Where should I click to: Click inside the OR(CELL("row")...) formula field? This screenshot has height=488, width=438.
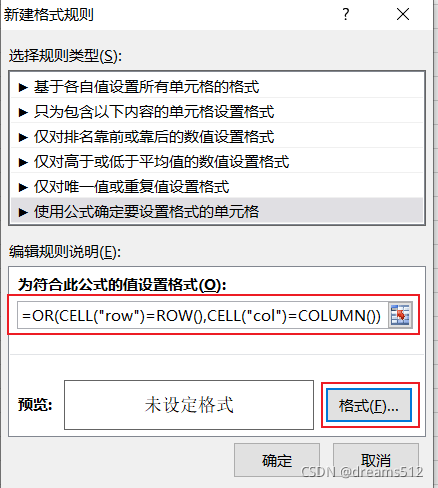(202, 315)
